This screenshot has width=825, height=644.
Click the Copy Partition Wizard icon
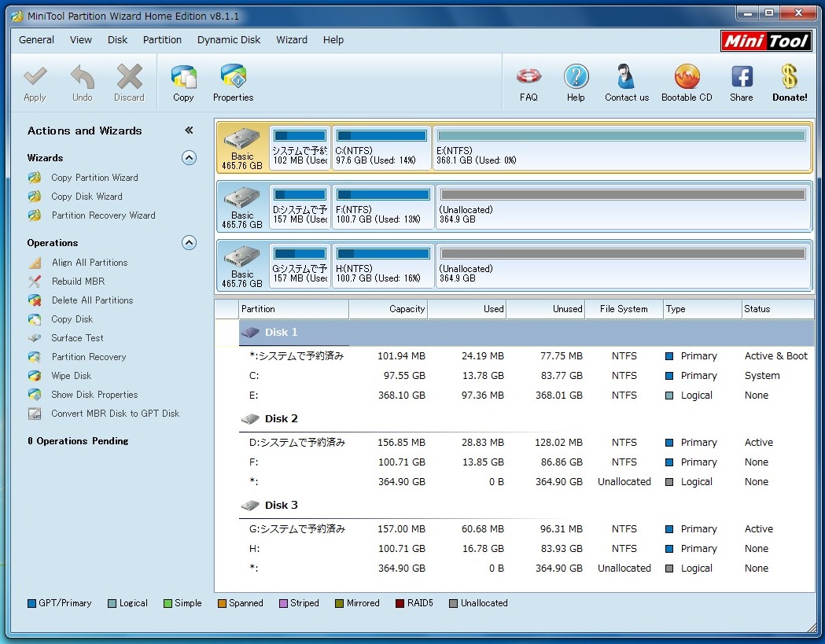tap(35, 178)
